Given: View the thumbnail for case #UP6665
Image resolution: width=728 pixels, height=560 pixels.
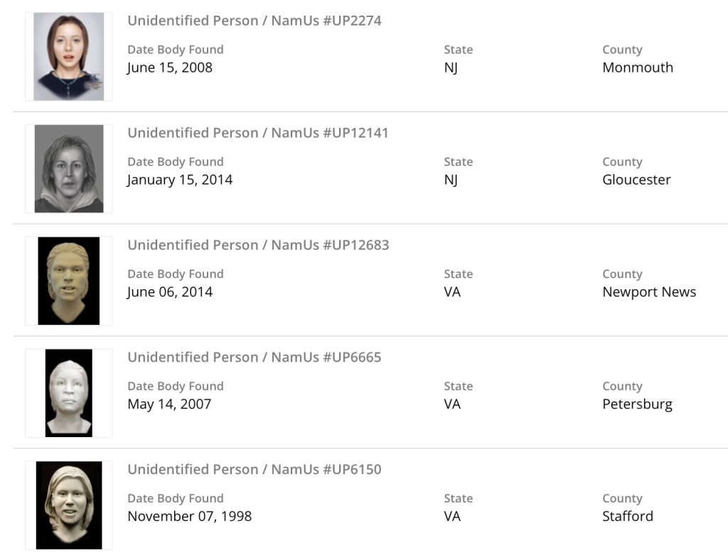Looking at the screenshot, I should pyautogui.click(x=69, y=392).
